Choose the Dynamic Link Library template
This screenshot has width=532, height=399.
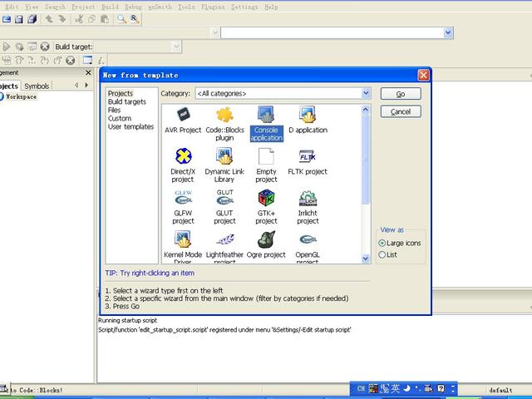[x=224, y=165]
